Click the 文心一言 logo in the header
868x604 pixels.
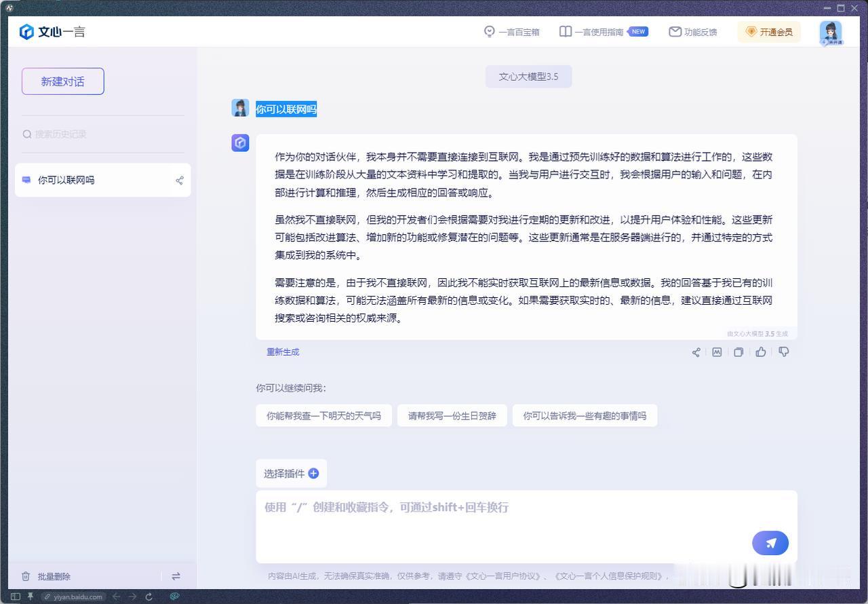coord(52,32)
